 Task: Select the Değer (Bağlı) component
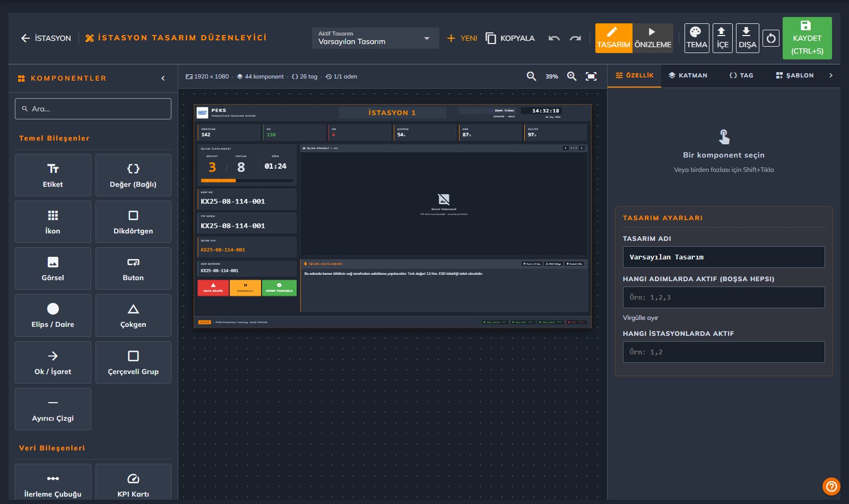pos(133,175)
